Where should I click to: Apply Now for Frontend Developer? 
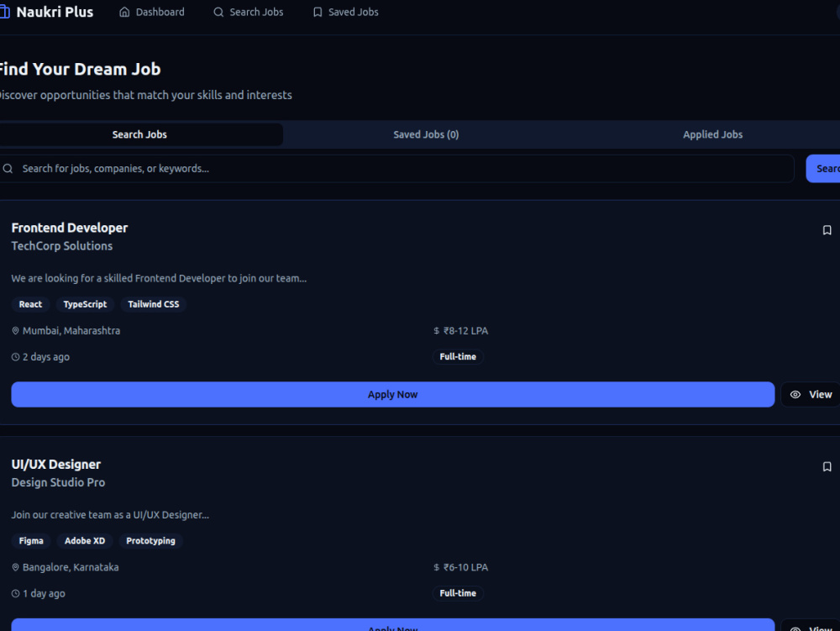(x=392, y=394)
